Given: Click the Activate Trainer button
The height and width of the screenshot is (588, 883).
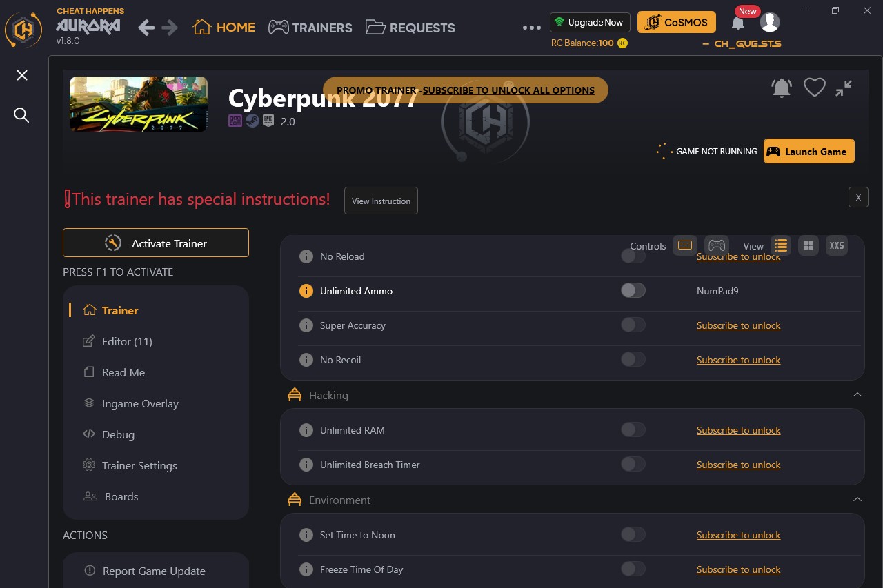Looking at the screenshot, I should [156, 243].
